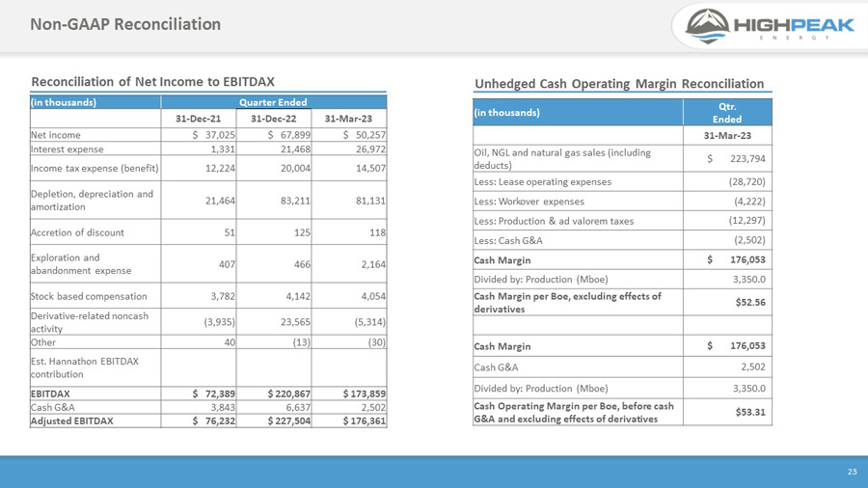Click Cash Operating Margin value '$53.31'
This screenshot has width=868, height=488.
(x=750, y=412)
